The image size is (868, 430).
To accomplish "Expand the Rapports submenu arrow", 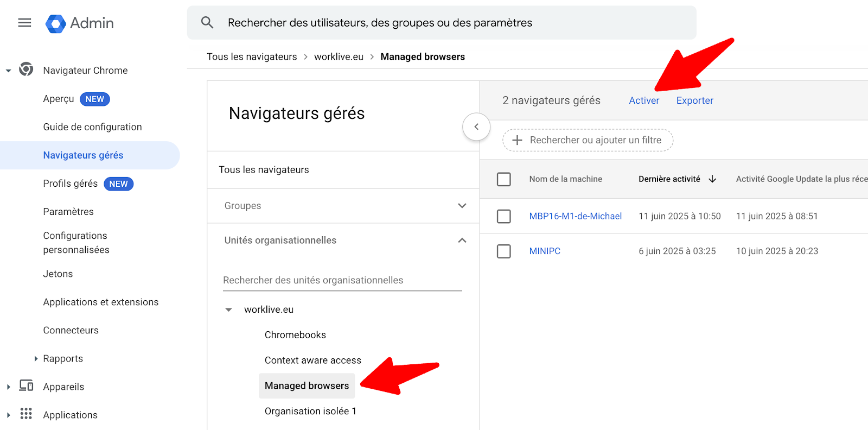I will (x=36, y=358).
